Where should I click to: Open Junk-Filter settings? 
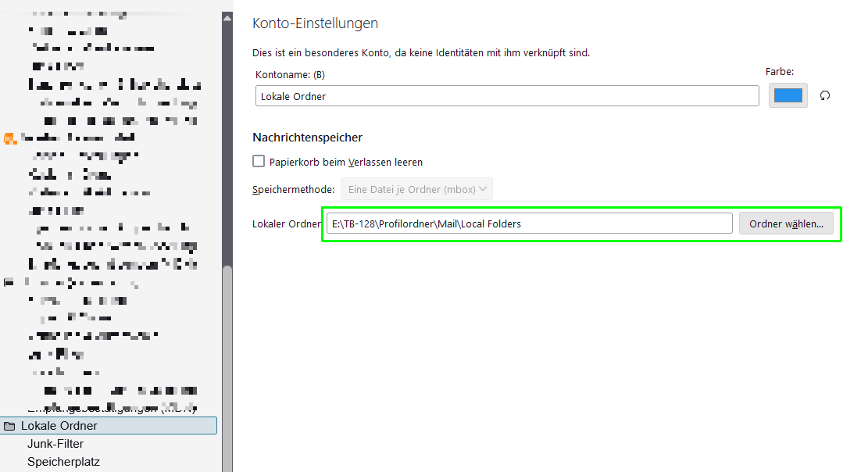pos(55,444)
